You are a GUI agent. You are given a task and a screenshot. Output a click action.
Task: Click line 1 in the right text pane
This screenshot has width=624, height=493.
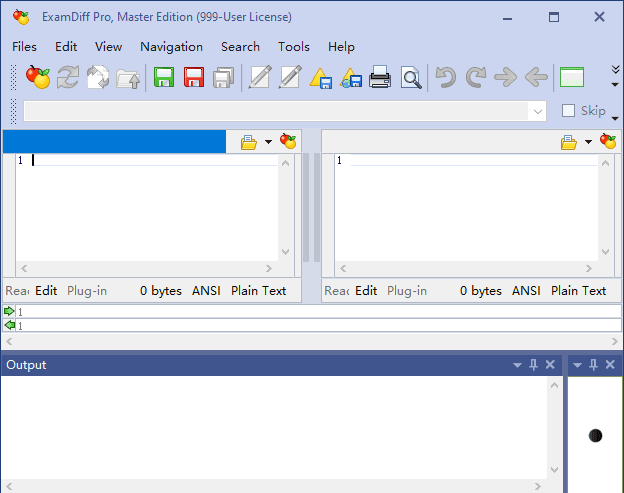466,160
